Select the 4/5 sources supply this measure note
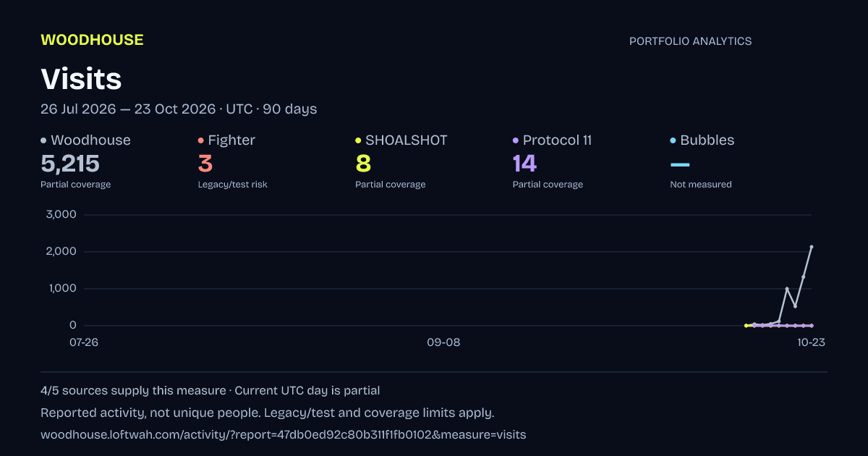This screenshot has height=456, width=868. [x=133, y=391]
